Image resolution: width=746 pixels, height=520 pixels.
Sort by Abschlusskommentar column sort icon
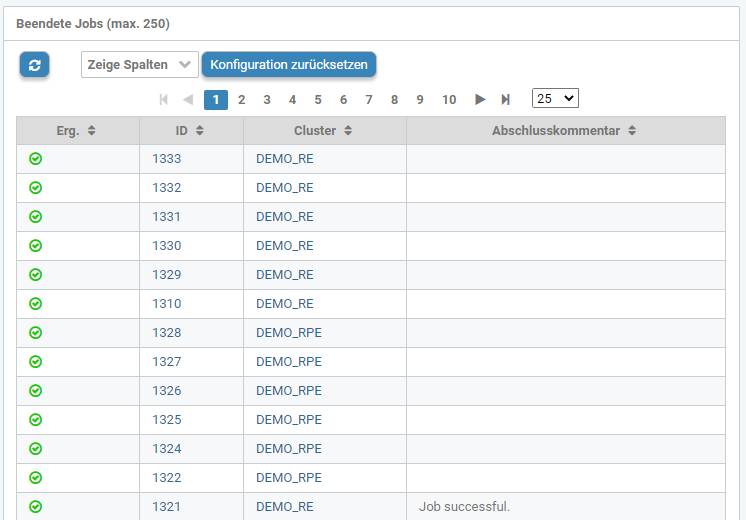[x=631, y=131]
